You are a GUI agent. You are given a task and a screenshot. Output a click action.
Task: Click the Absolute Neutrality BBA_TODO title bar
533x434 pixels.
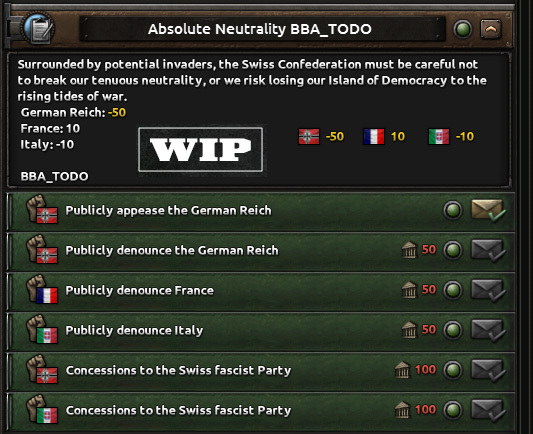(x=262, y=29)
